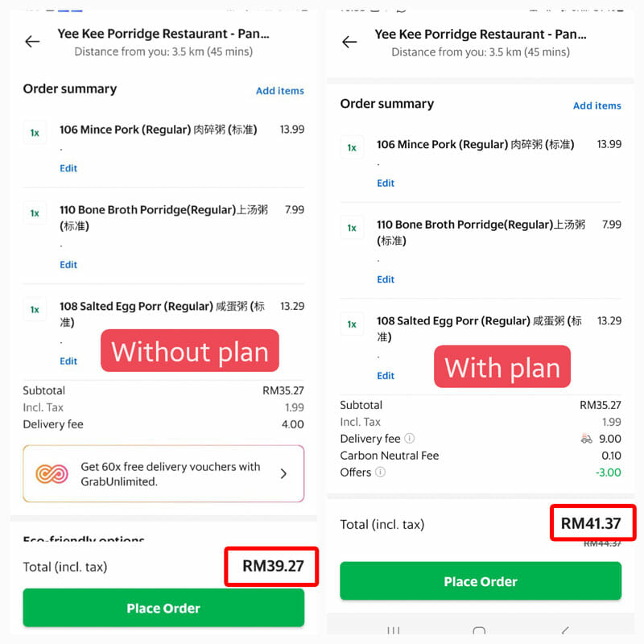Click RM41.37 total in right screenshot

click(591, 523)
